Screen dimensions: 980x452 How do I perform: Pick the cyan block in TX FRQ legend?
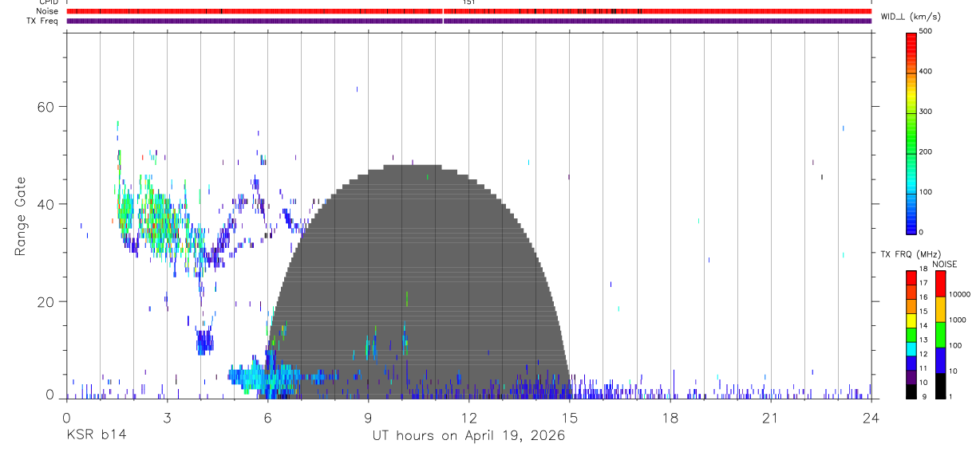[911, 349]
